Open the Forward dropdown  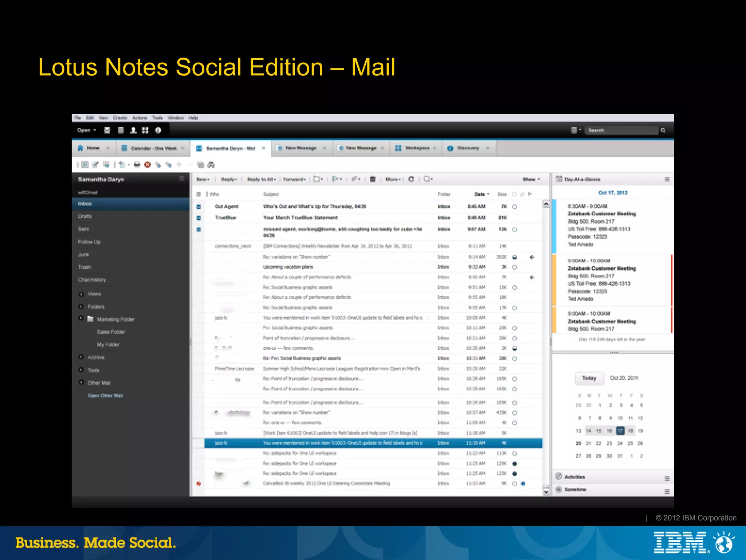click(x=294, y=179)
